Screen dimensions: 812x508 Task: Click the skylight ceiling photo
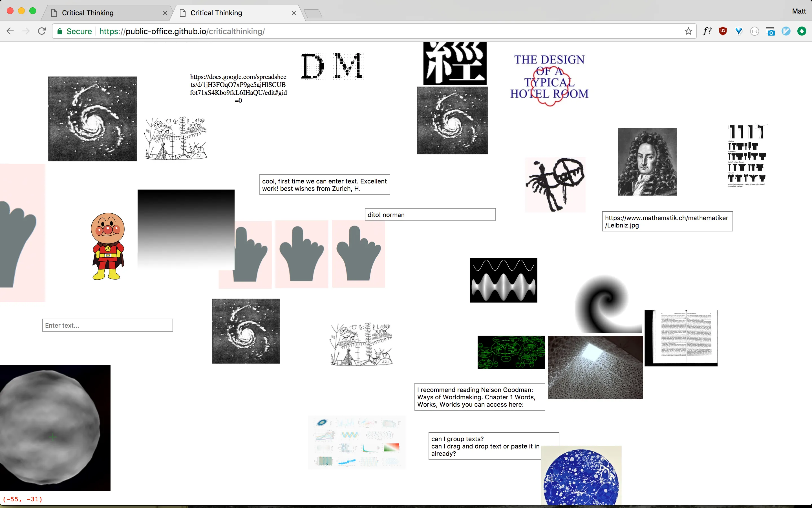click(595, 367)
